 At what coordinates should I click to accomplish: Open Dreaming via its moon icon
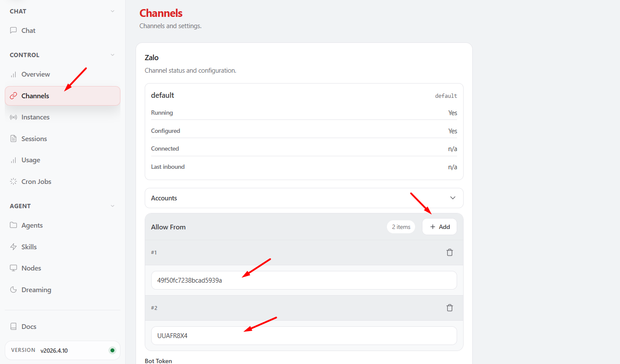(x=13, y=290)
